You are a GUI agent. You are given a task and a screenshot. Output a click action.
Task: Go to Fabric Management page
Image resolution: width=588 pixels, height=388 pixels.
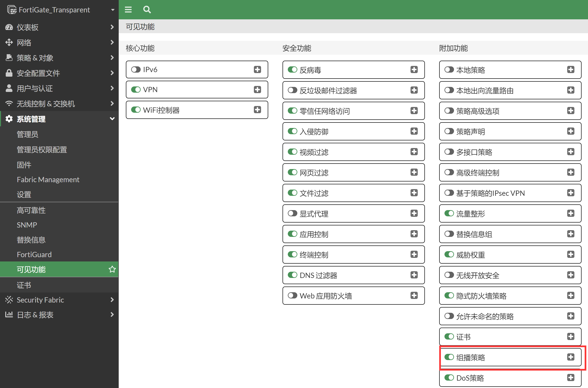pyautogui.click(x=48, y=179)
